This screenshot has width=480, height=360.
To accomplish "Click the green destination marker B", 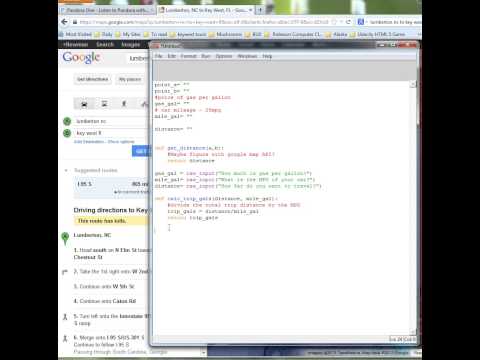I will click(67, 133).
